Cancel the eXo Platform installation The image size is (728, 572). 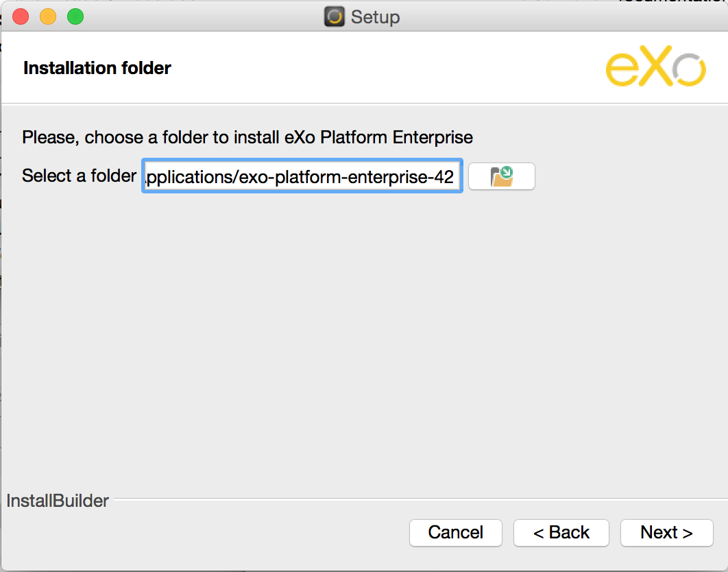pos(455,532)
